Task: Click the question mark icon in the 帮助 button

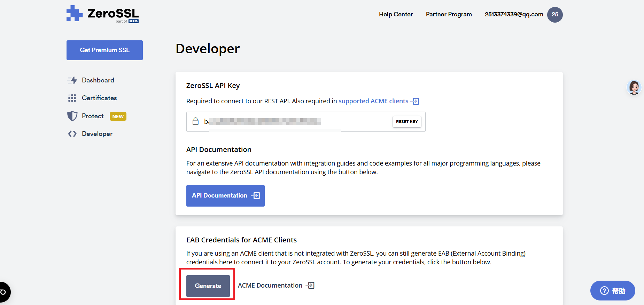Action: pyautogui.click(x=604, y=291)
